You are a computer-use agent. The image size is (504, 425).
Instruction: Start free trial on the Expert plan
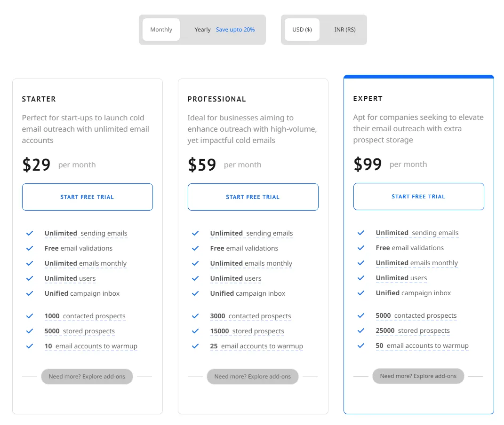click(x=418, y=196)
